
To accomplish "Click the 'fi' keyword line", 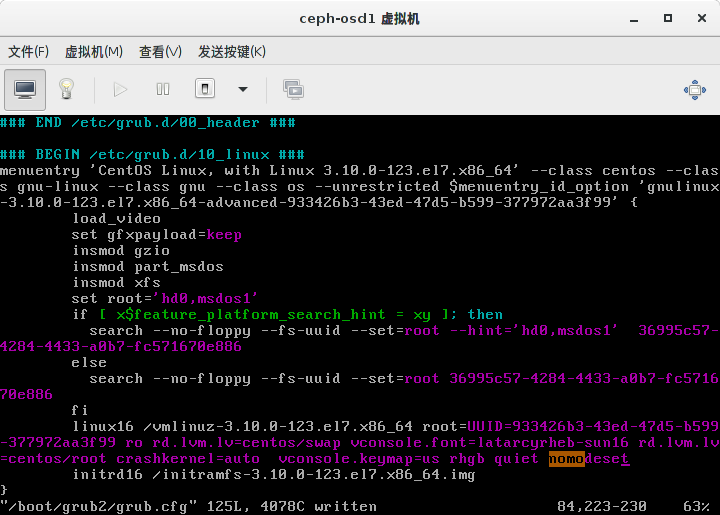I will point(80,410).
